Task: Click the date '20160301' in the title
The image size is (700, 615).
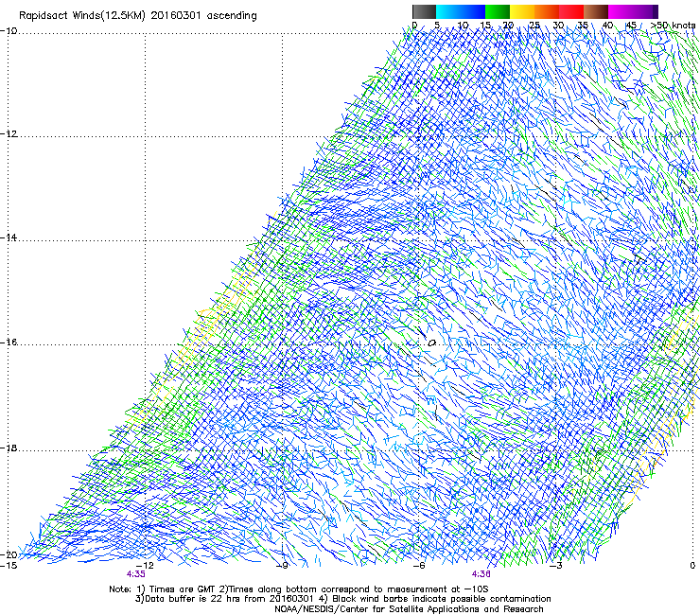Action: coord(176,16)
